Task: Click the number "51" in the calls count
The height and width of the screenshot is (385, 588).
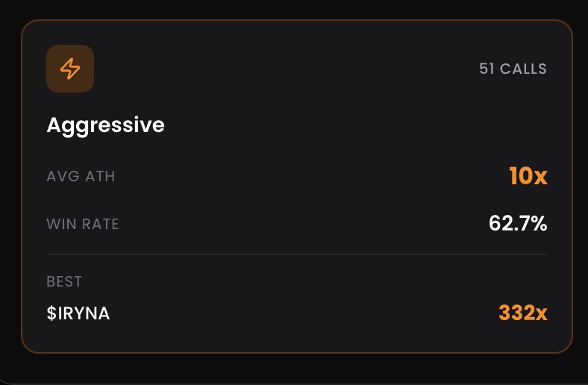Action: (x=487, y=69)
